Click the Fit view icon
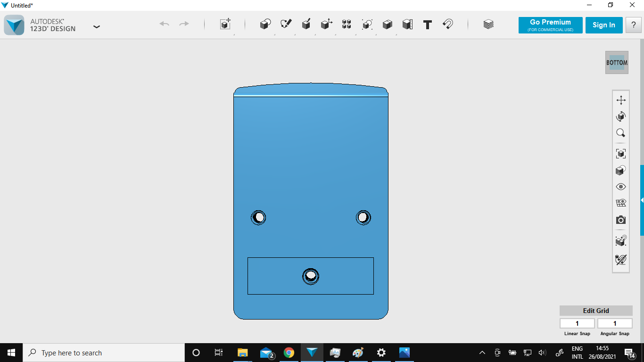Viewport: 644px width, 362px height. [621, 154]
